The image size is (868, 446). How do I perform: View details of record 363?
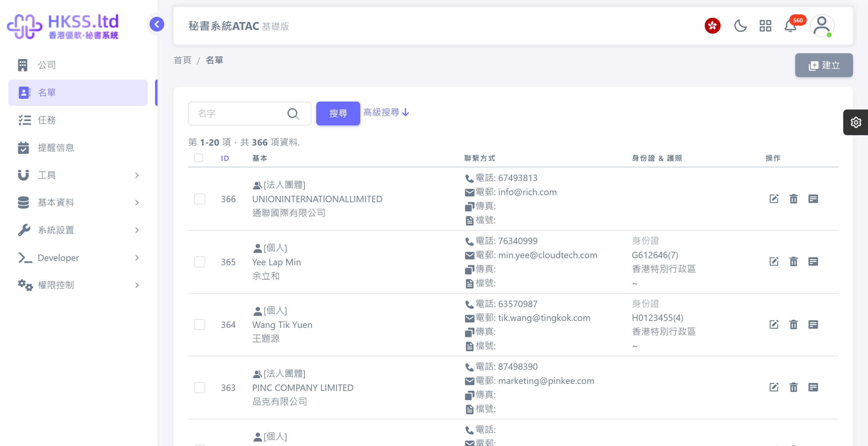(813, 387)
